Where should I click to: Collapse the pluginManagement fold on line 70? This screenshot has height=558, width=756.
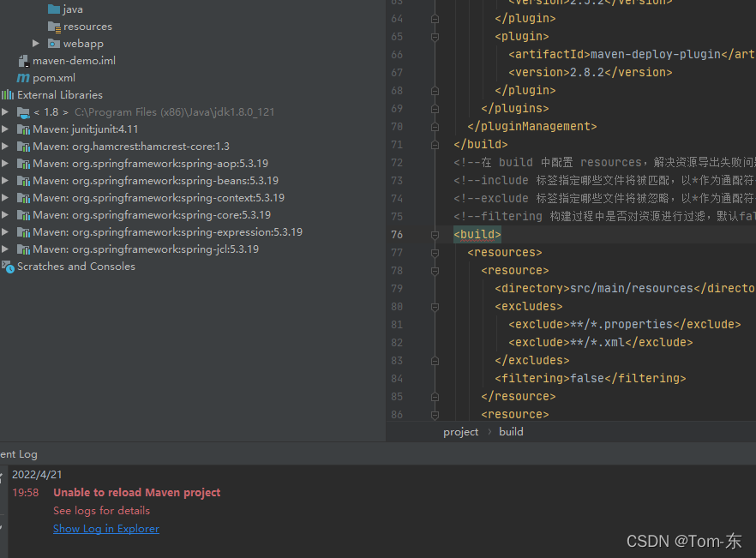[x=435, y=126]
